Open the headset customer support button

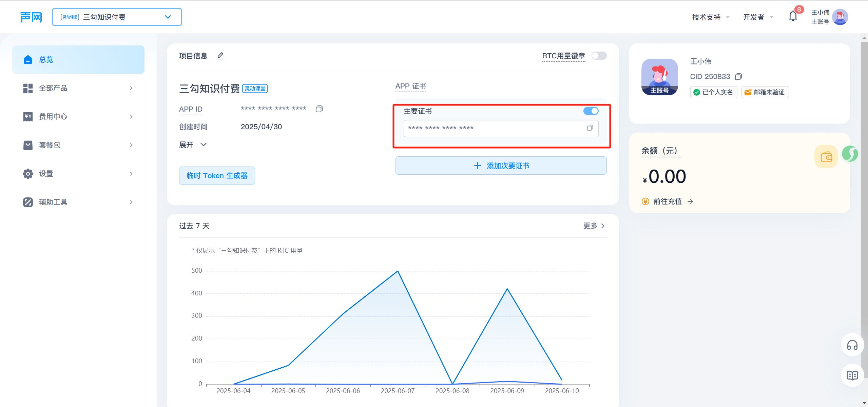click(852, 345)
